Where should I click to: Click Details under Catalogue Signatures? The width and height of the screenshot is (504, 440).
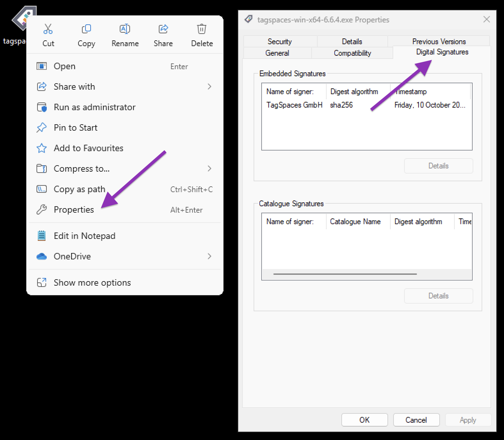438,296
